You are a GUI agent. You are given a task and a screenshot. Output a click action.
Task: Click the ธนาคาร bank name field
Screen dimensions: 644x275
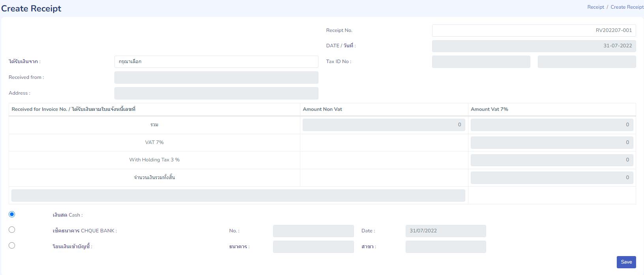point(313,247)
